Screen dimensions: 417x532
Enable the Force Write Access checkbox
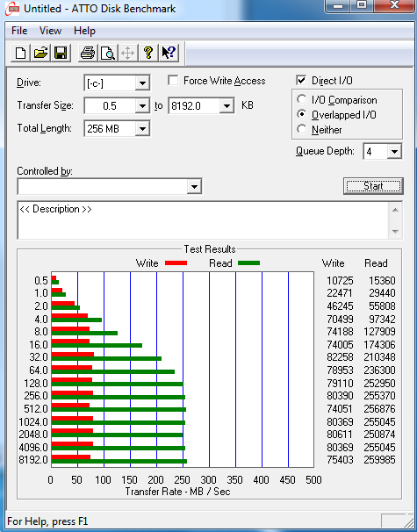click(x=173, y=81)
